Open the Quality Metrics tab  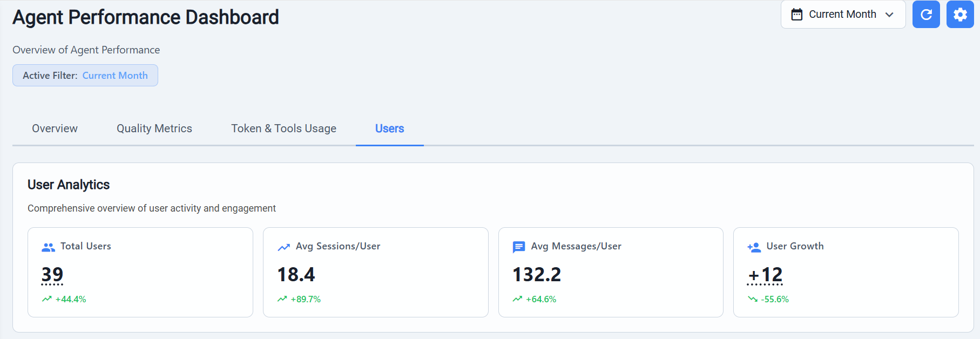point(154,128)
